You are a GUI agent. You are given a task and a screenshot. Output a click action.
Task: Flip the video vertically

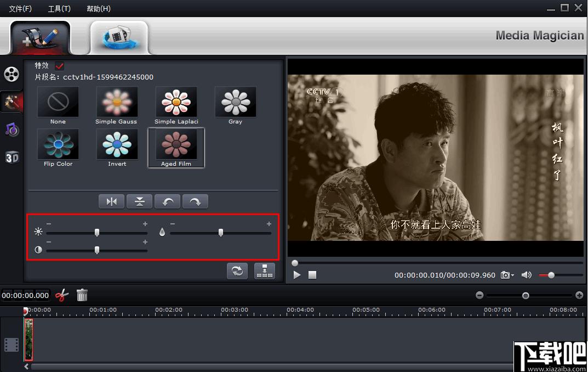[140, 201]
